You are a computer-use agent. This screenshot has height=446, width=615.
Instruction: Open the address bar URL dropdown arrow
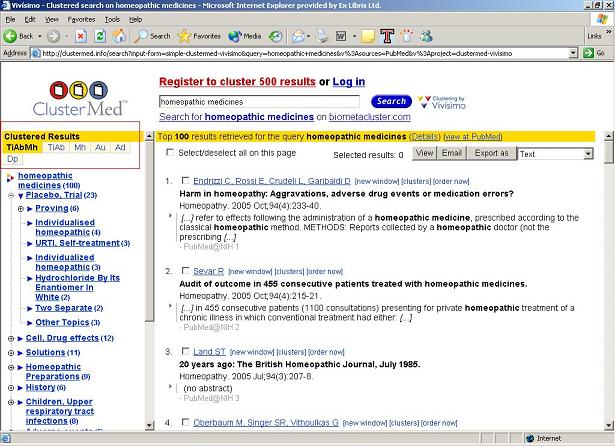click(x=573, y=53)
